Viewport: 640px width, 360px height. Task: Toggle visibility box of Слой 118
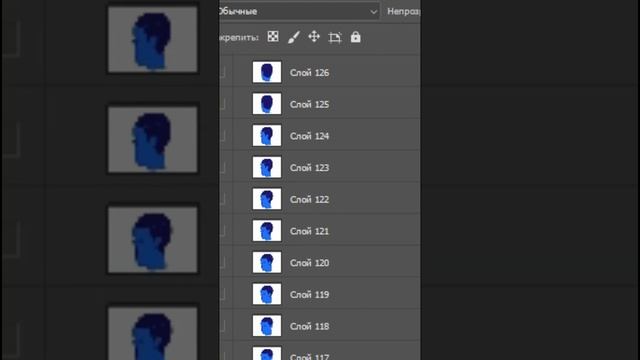222,326
